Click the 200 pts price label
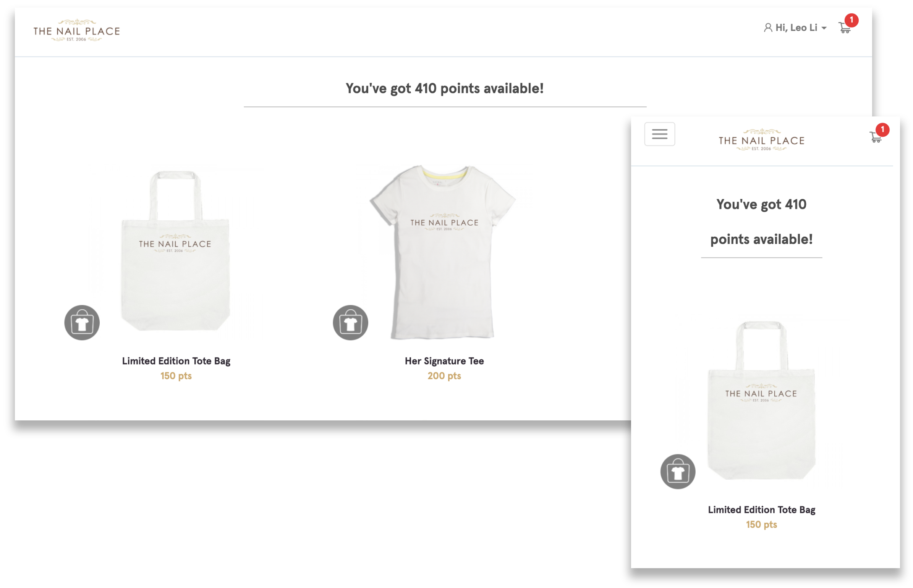The width and height of the screenshot is (913, 588). point(444,376)
